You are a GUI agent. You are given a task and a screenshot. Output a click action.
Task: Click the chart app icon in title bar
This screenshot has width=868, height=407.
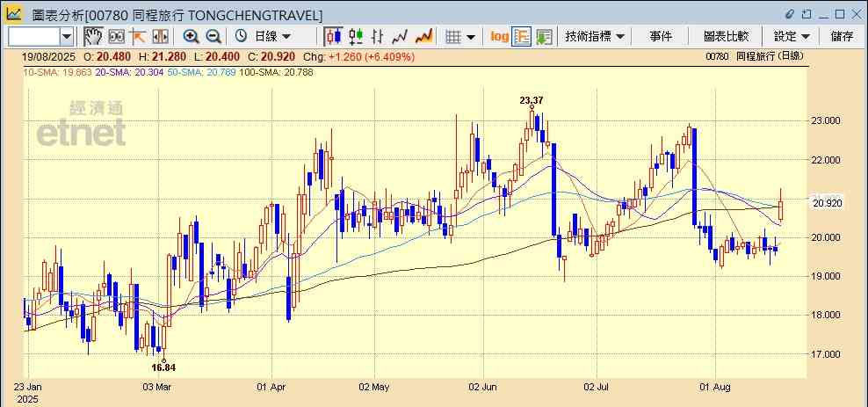(14, 13)
